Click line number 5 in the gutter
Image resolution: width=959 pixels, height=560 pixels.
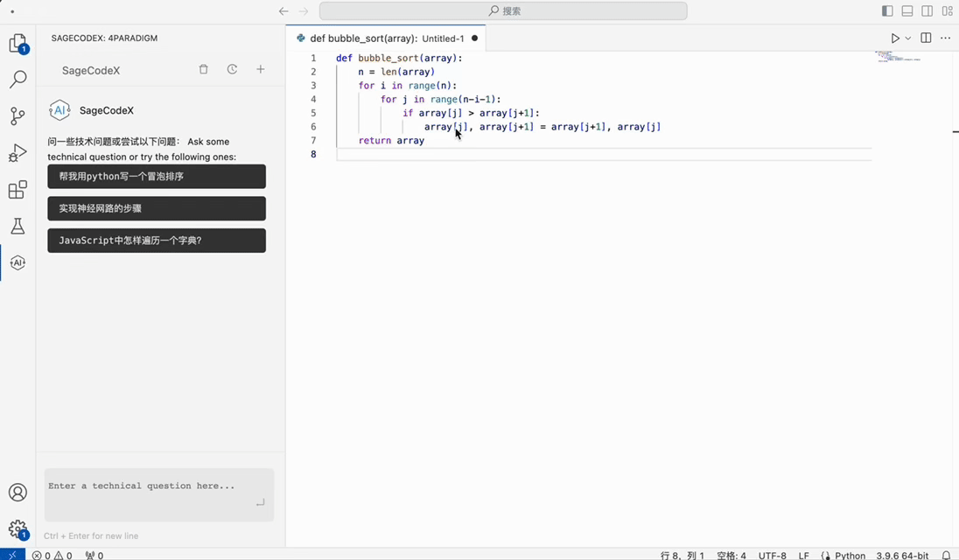coord(313,113)
